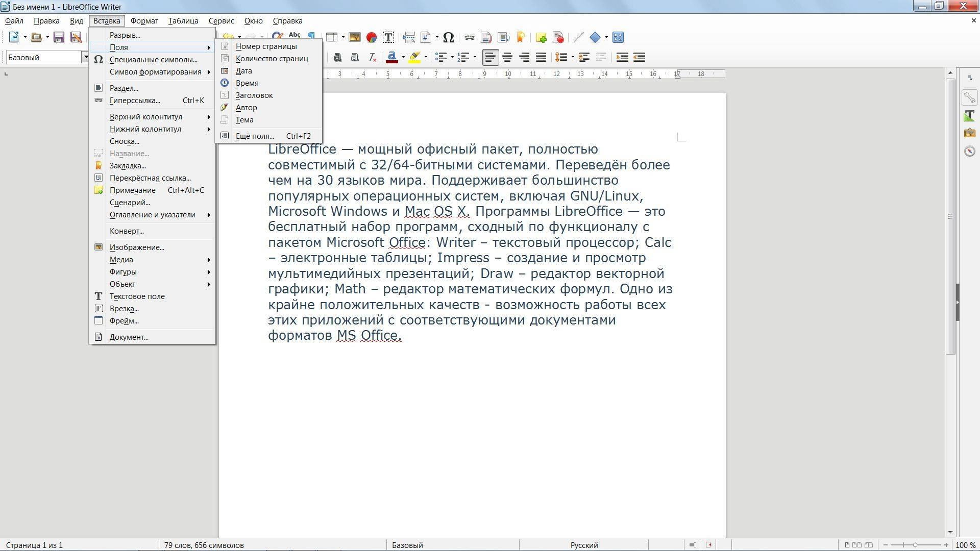The image size is (980, 551).
Task: Click the Clear formatting icon
Action: [x=372, y=57]
